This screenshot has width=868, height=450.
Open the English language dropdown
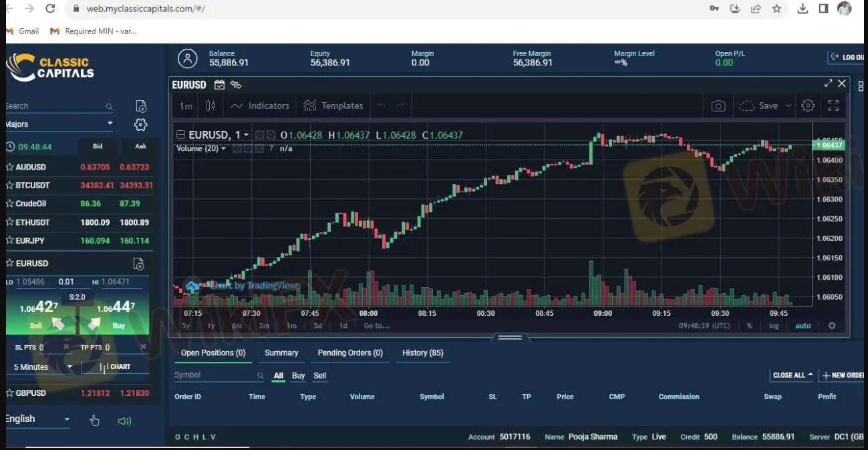[37, 419]
